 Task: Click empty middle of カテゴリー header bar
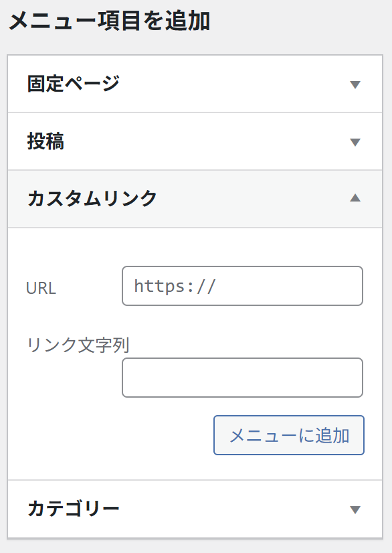click(x=233, y=509)
